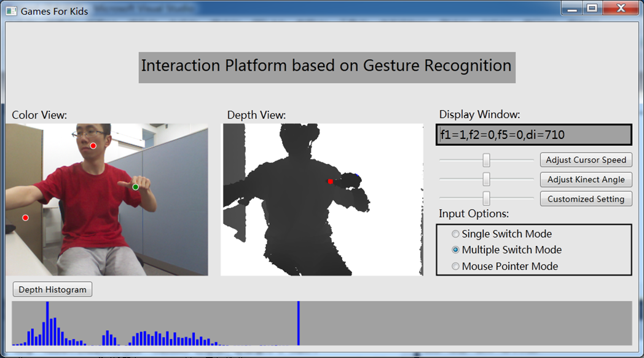Enable Mouse Pointer Mode
This screenshot has height=358, width=644.
pyautogui.click(x=455, y=266)
